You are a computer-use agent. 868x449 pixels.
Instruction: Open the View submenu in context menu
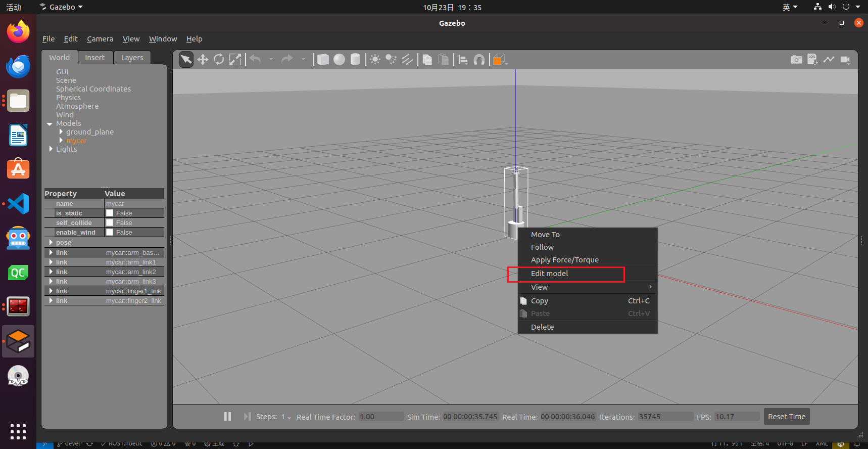pyautogui.click(x=588, y=287)
